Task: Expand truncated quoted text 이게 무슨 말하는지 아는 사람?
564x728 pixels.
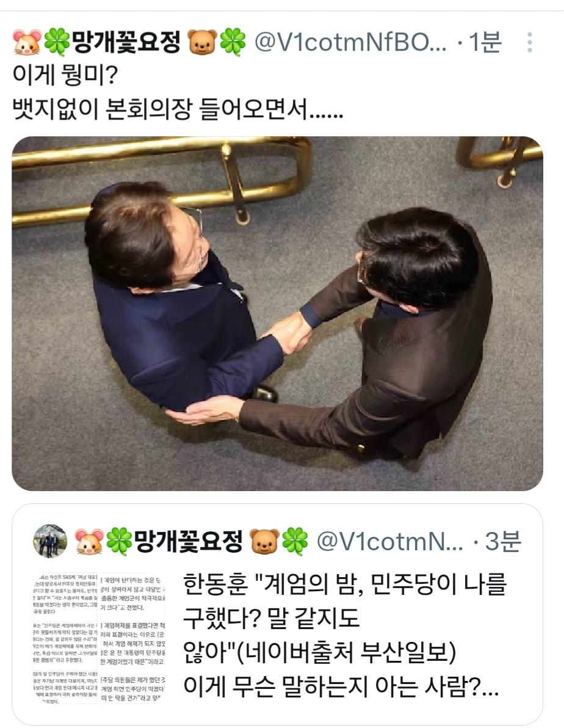Action: pos(341,686)
